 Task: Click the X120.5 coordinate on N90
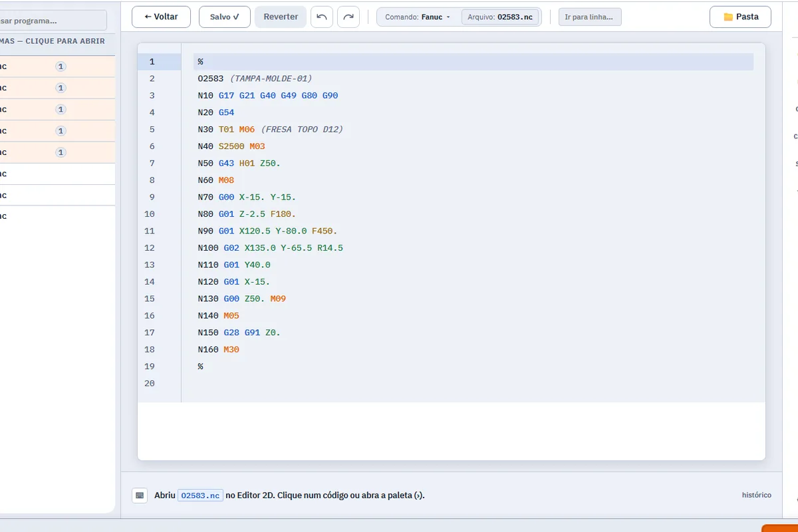[255, 231]
